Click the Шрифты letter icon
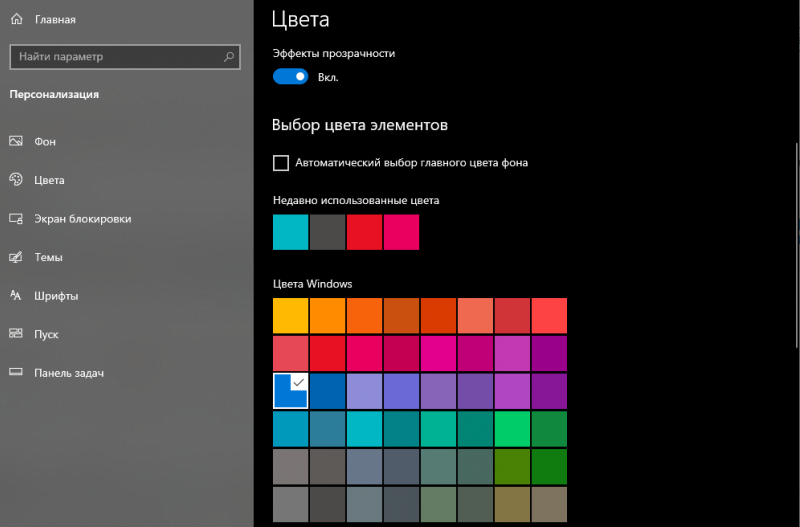 tap(16, 295)
